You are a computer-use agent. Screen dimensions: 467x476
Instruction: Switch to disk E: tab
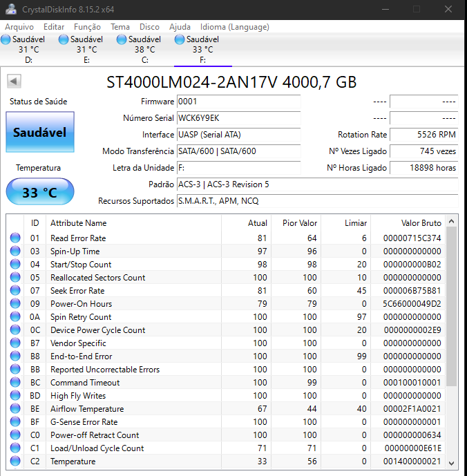[86, 49]
